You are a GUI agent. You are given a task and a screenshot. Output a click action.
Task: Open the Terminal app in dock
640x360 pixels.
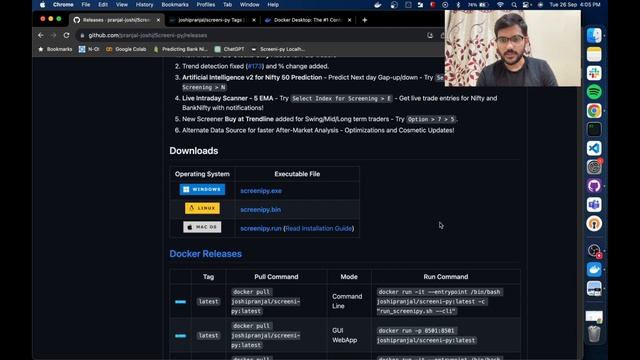pyautogui.click(x=594, y=129)
